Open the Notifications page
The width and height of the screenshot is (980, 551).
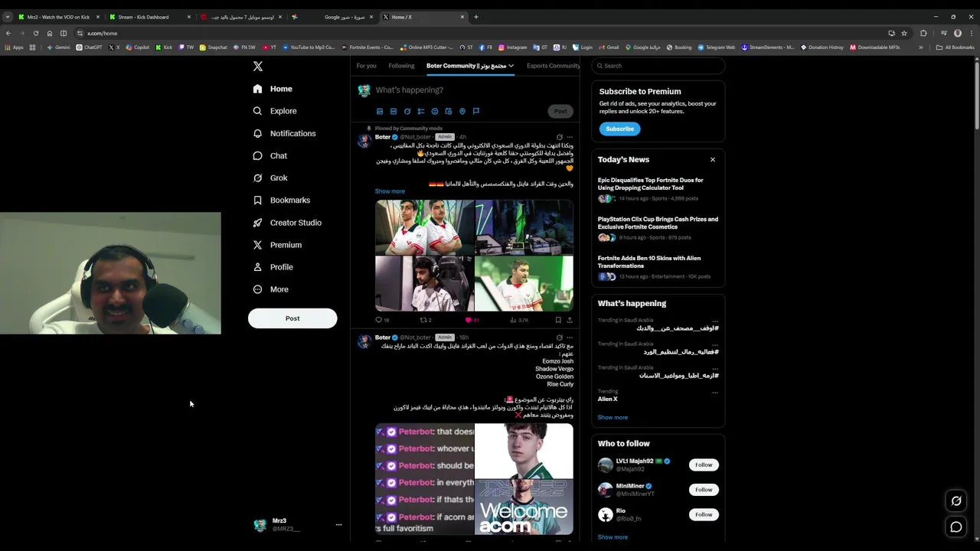[x=284, y=133]
